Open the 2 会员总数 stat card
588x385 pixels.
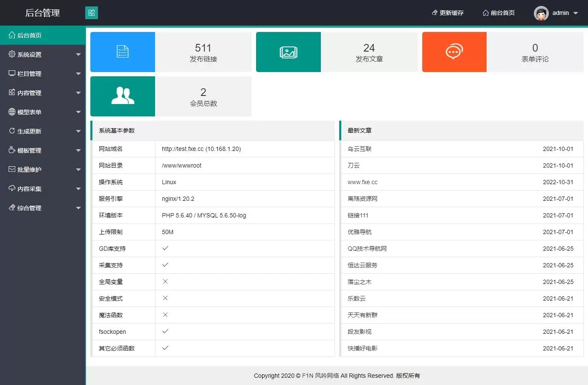pos(171,96)
